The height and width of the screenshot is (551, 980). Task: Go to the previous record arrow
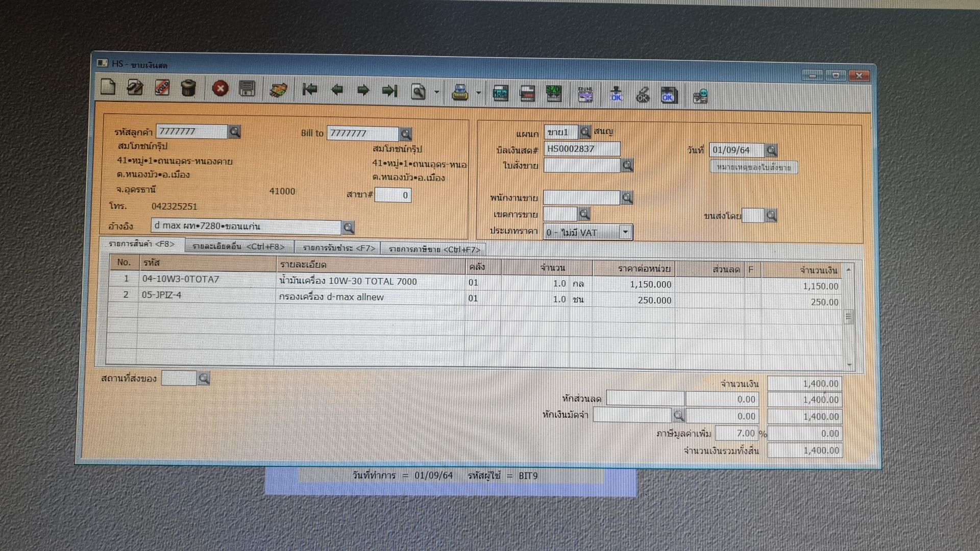[x=336, y=90]
